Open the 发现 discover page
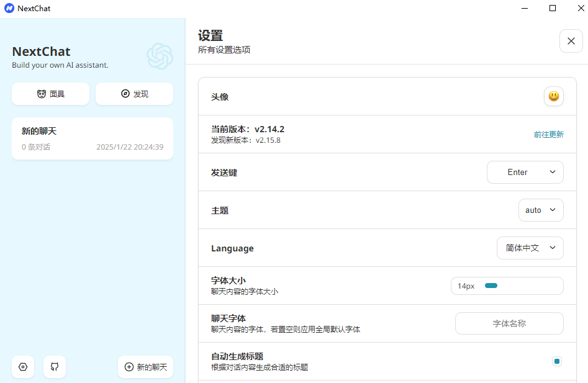588x383 pixels. (134, 94)
